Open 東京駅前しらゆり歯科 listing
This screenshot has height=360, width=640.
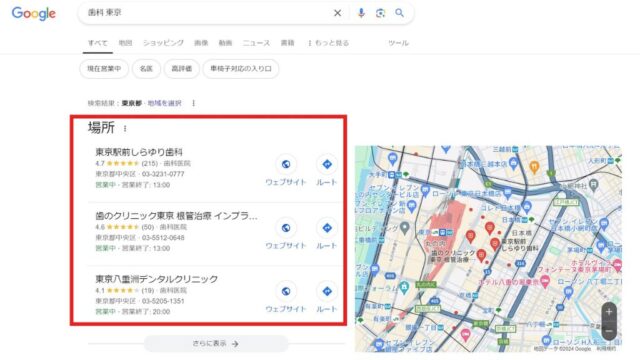(x=139, y=152)
